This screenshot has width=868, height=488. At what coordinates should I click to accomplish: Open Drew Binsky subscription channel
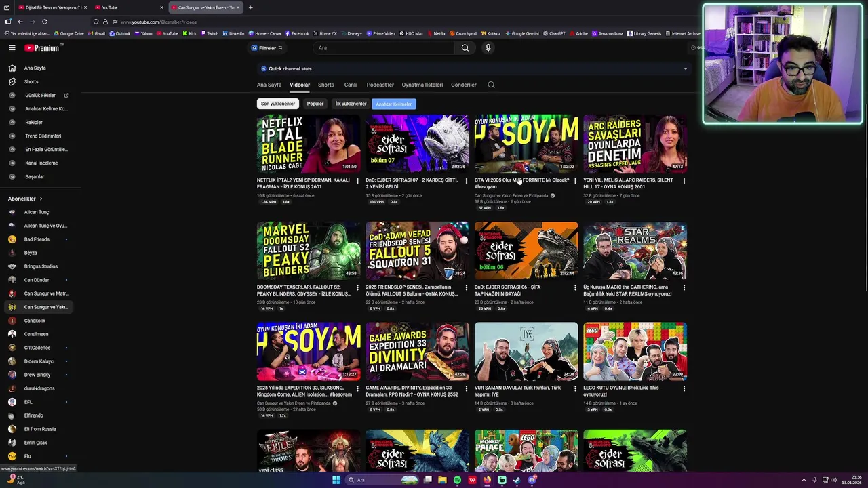[x=37, y=375]
